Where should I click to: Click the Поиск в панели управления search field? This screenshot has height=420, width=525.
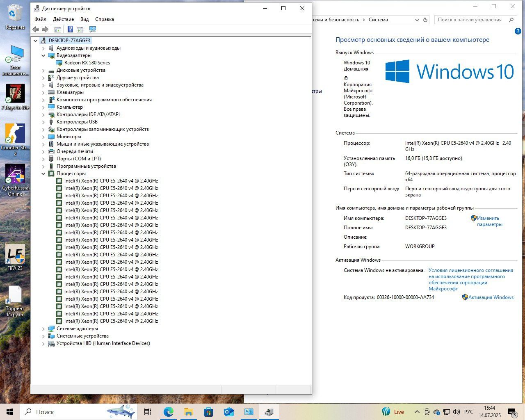point(475,20)
